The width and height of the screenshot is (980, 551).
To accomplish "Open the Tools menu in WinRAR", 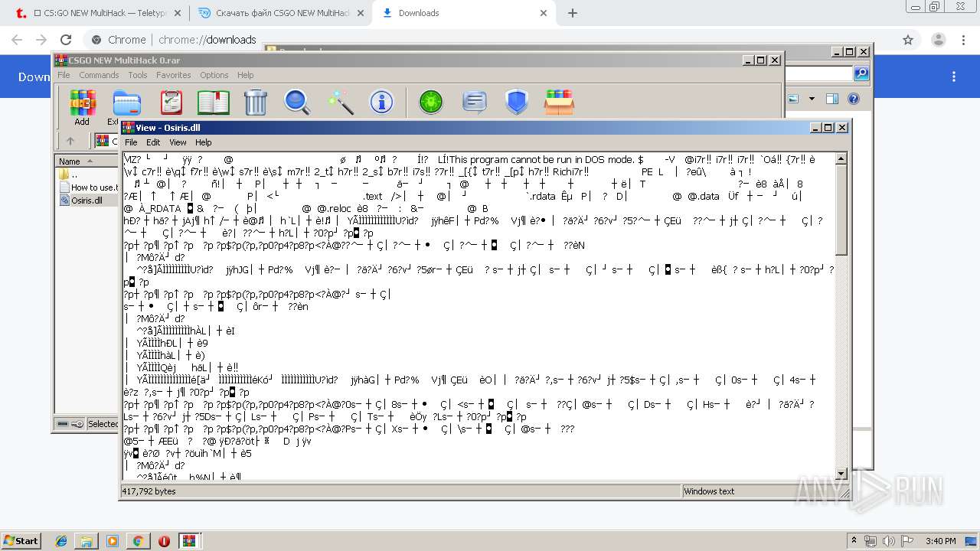I will [138, 75].
